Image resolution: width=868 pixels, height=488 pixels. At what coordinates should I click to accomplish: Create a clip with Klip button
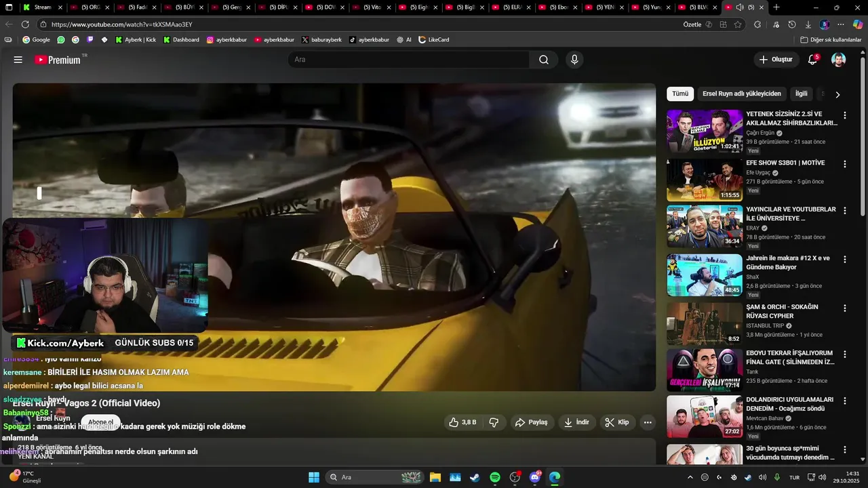coord(617,422)
